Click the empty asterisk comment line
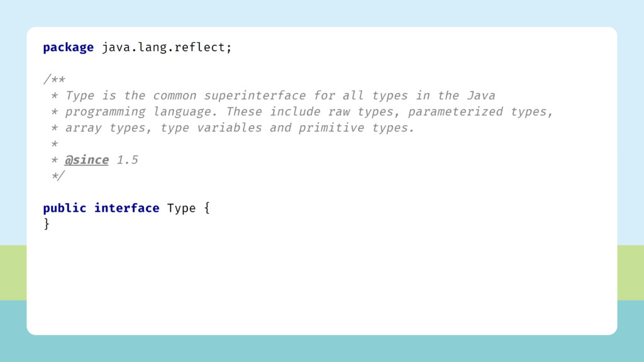 [x=55, y=144]
